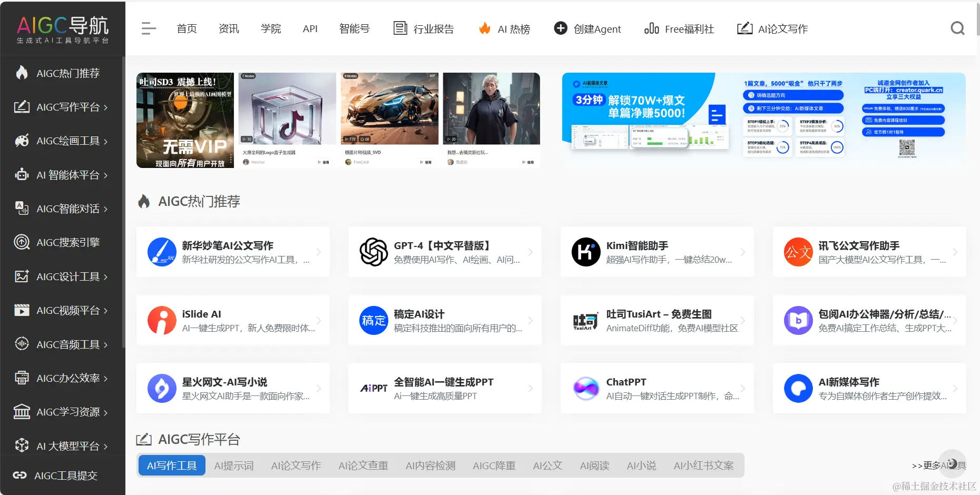The image size is (980, 495).
Task: Click the page vertical scrollbar
Action: click(x=978, y=19)
